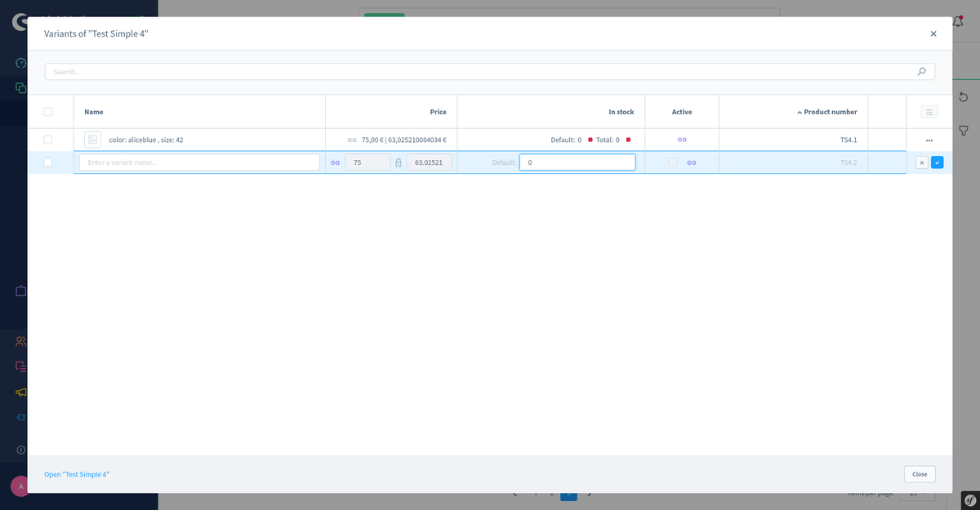Open the megaphone Marketing icon in the sidebar
Image resolution: width=980 pixels, height=510 pixels.
click(x=20, y=392)
